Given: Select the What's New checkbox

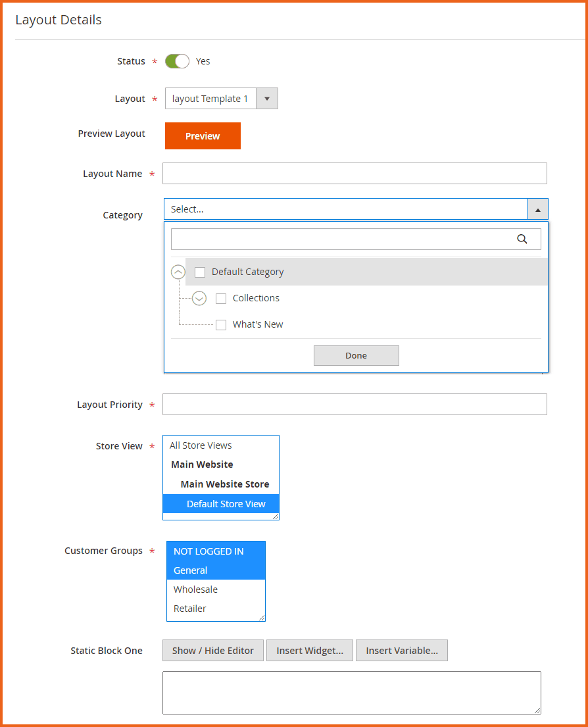Looking at the screenshot, I should pyautogui.click(x=221, y=325).
